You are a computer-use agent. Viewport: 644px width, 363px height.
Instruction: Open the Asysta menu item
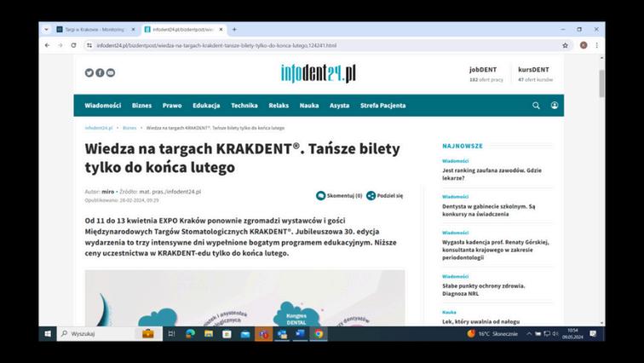[x=339, y=106]
